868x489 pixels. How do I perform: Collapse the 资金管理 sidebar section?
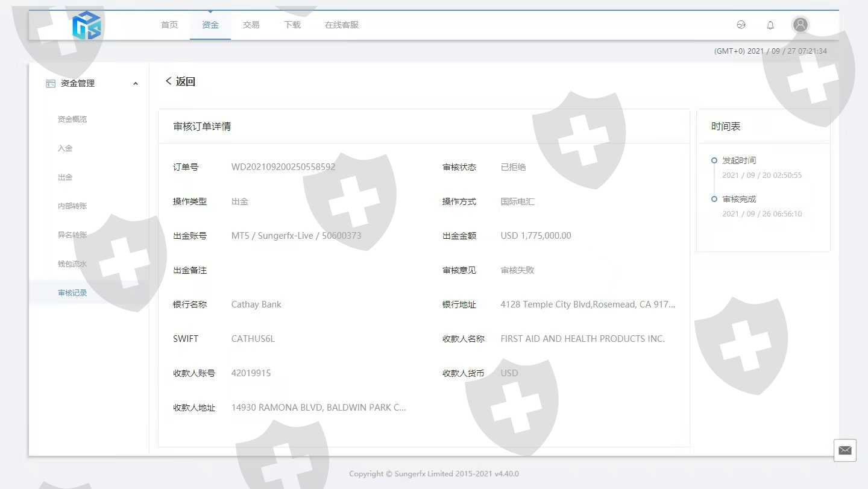click(136, 84)
